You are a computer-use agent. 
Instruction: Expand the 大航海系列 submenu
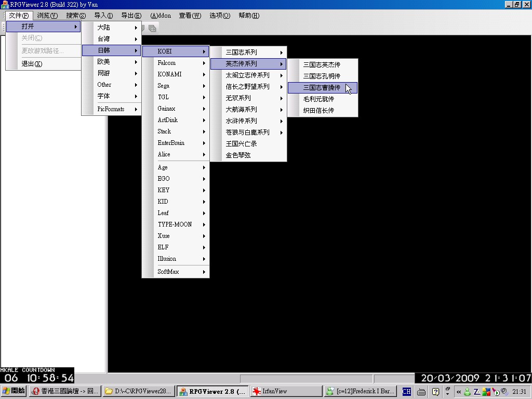(x=248, y=110)
